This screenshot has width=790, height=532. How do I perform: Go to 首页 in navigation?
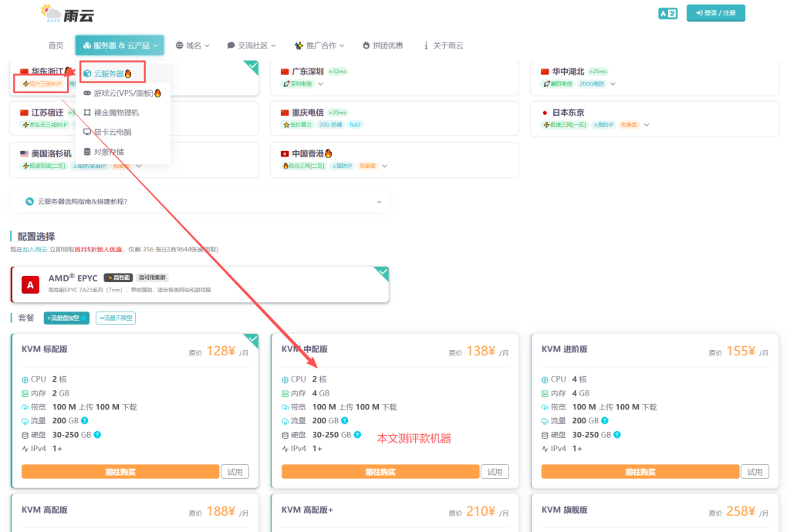point(56,45)
